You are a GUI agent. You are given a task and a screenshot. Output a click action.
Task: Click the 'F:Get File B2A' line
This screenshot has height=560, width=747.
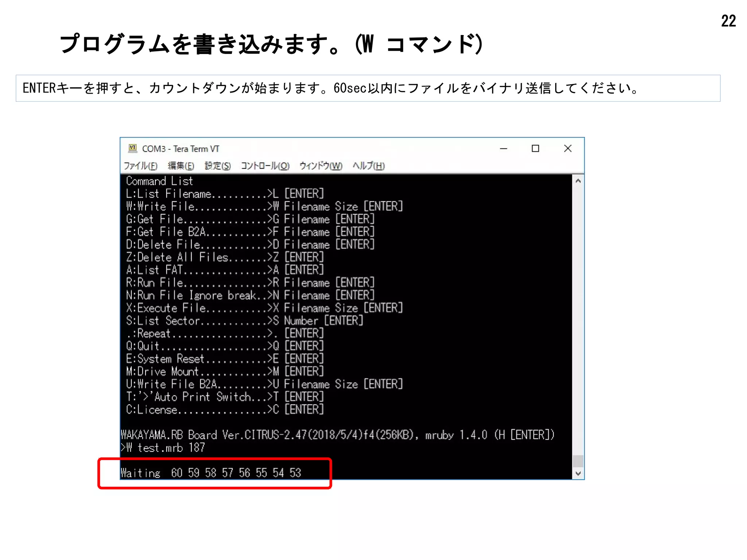click(250, 232)
